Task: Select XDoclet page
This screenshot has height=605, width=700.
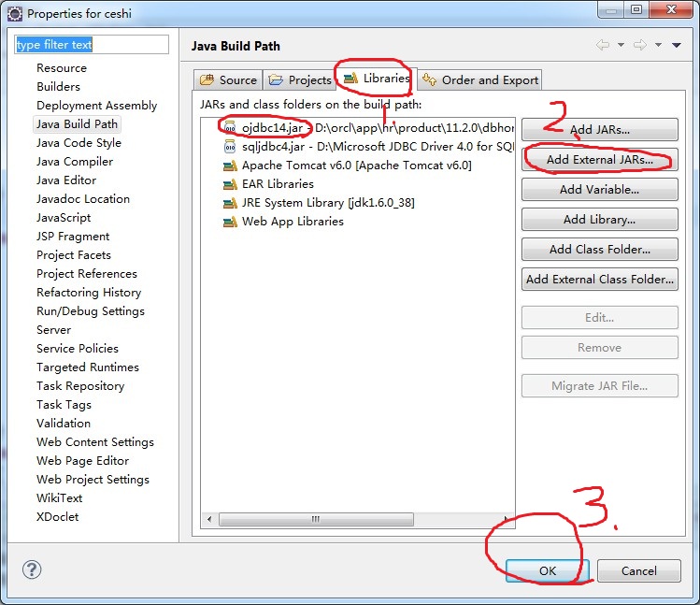Action: pyautogui.click(x=58, y=517)
